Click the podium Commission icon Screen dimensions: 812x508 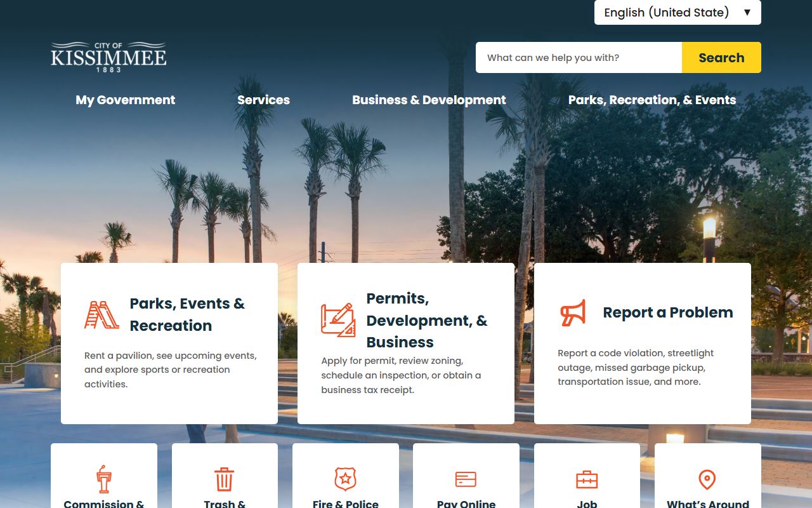tap(104, 479)
